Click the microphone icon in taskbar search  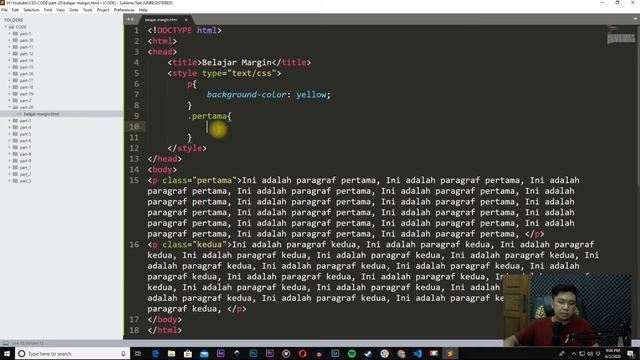click(x=123, y=353)
